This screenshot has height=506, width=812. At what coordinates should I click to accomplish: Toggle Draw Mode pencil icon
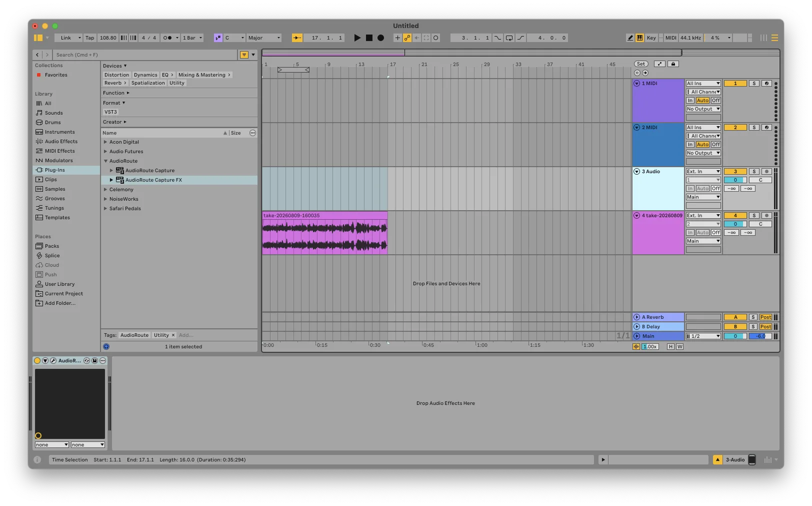click(x=630, y=38)
